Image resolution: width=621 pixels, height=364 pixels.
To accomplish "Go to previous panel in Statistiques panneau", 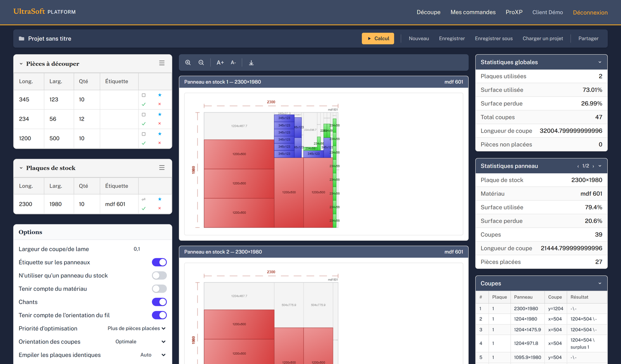I will pyautogui.click(x=578, y=166).
